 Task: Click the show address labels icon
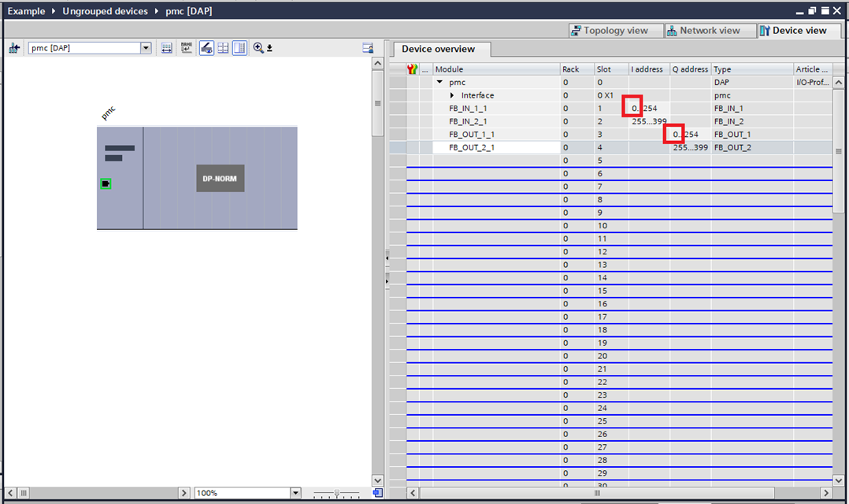click(167, 48)
